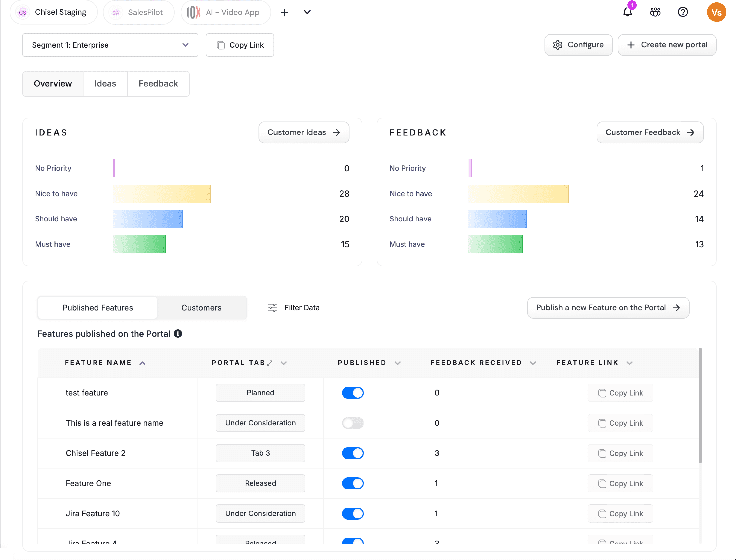Screen dimensions: 736x560
Task: Open the Customer Feedback link
Action: click(650, 132)
